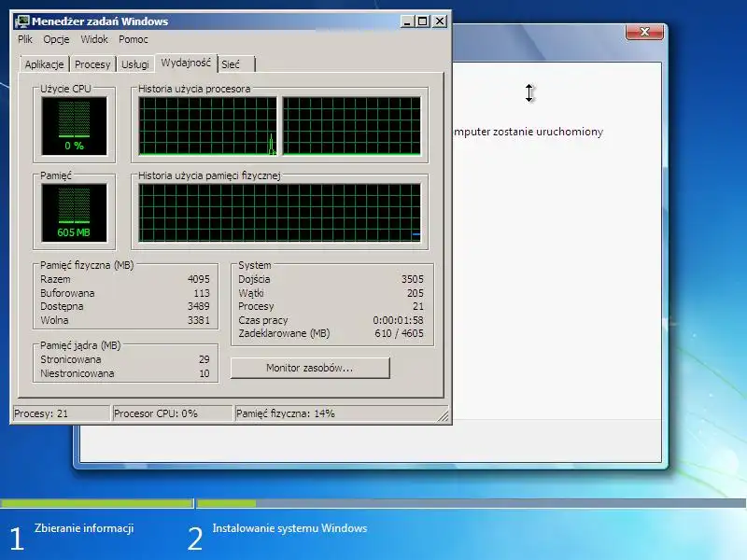Image resolution: width=747 pixels, height=560 pixels.
Task: Click the Zbieranie informacji progress bar
Action: click(x=97, y=503)
